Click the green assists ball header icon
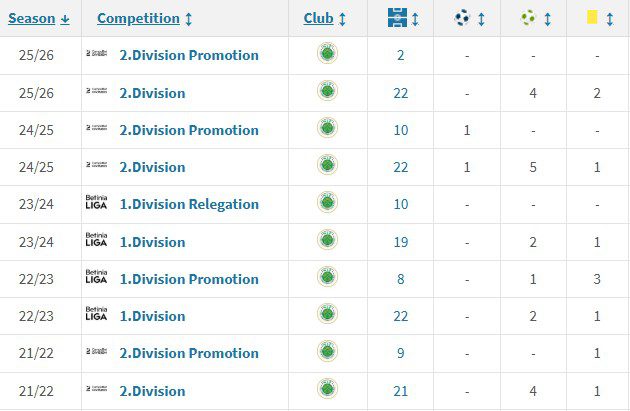Image resolution: width=630 pixels, height=411 pixels. pos(528,18)
